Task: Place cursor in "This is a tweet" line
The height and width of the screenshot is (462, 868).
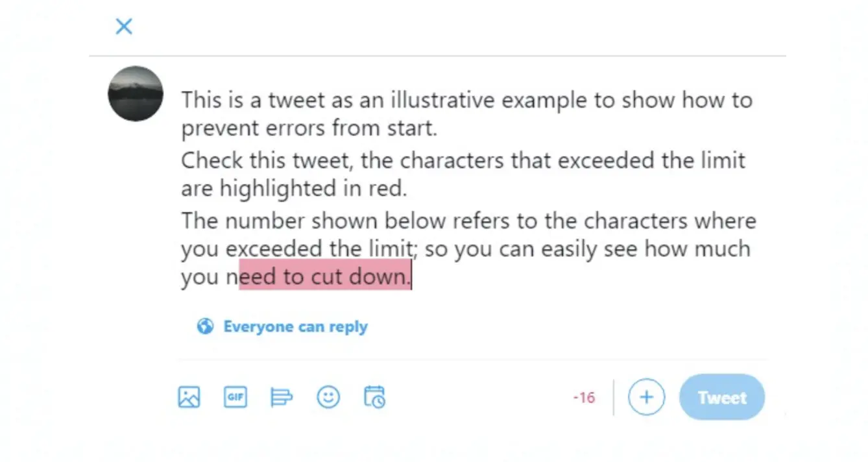Action: coord(466,101)
